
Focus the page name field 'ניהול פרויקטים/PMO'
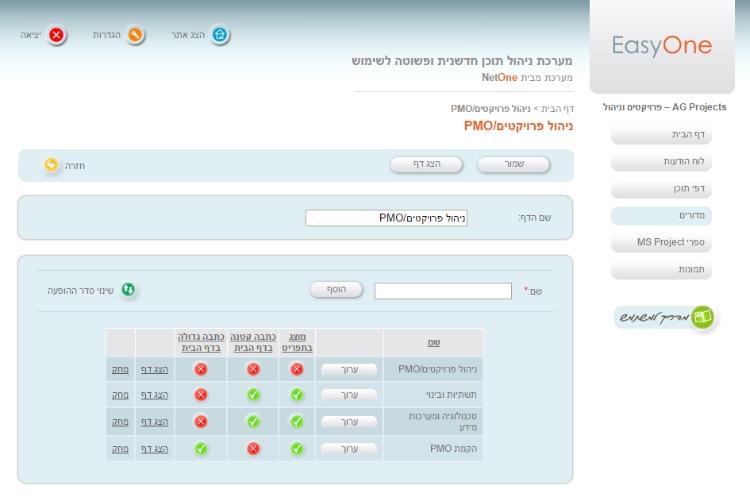point(386,218)
